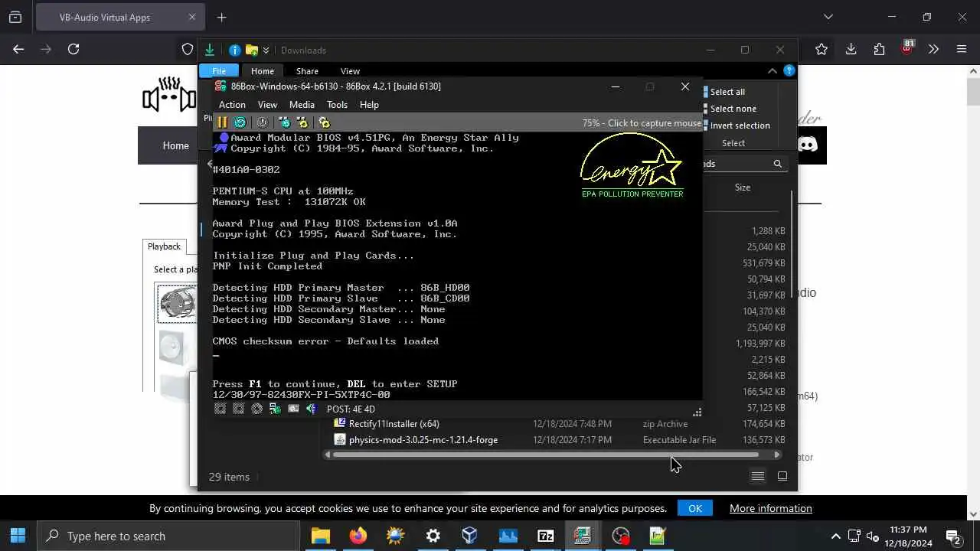
Task: Switch to the Explorer View ribbon tab
Action: tap(350, 71)
